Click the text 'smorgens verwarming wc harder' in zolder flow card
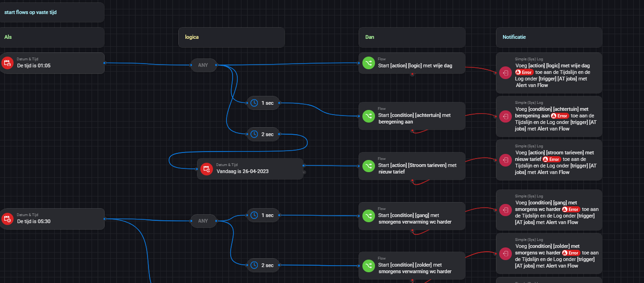The width and height of the screenshot is (644, 283). [415, 271]
